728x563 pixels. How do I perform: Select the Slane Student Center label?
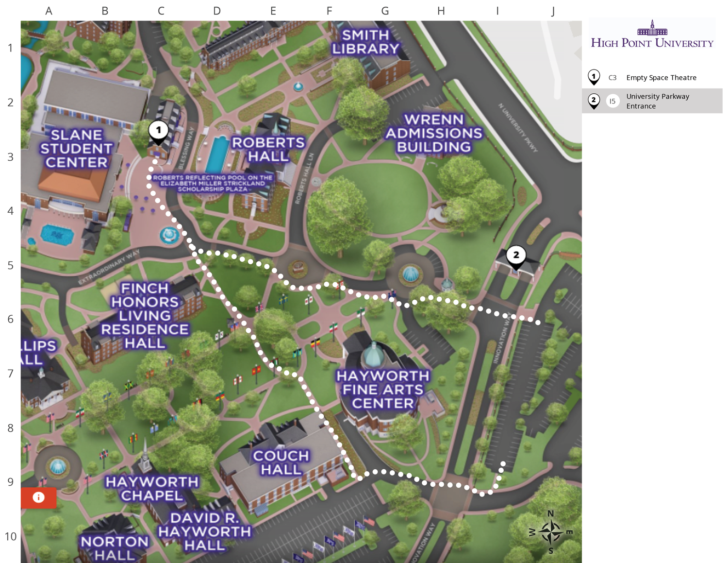click(76, 149)
